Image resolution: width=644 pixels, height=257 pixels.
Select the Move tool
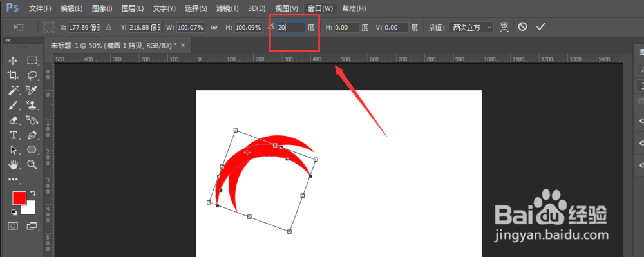point(13,61)
